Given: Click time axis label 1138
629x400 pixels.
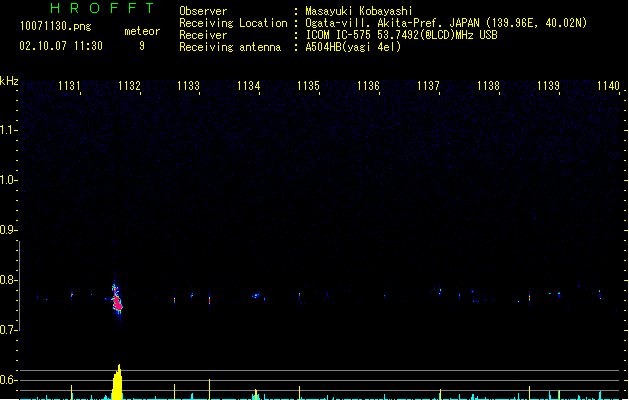Looking at the screenshot, I should pos(489,86).
